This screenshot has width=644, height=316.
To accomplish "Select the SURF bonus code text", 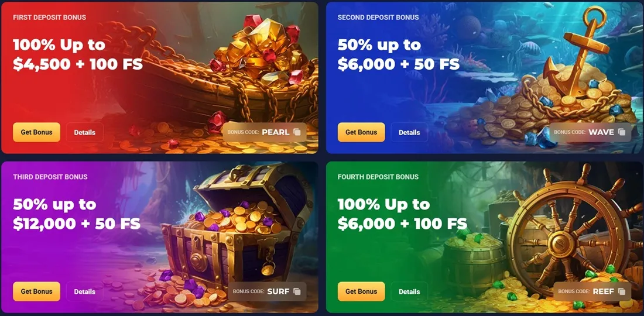I will click(279, 291).
